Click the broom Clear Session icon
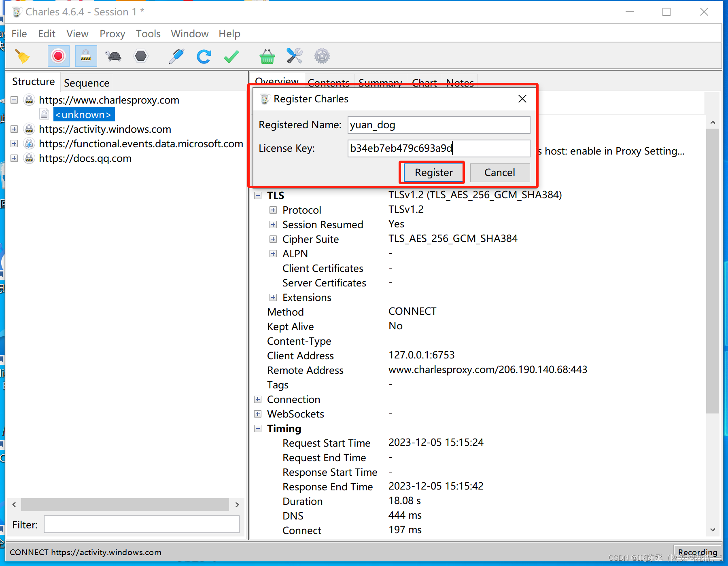This screenshot has width=728, height=566. tap(23, 56)
